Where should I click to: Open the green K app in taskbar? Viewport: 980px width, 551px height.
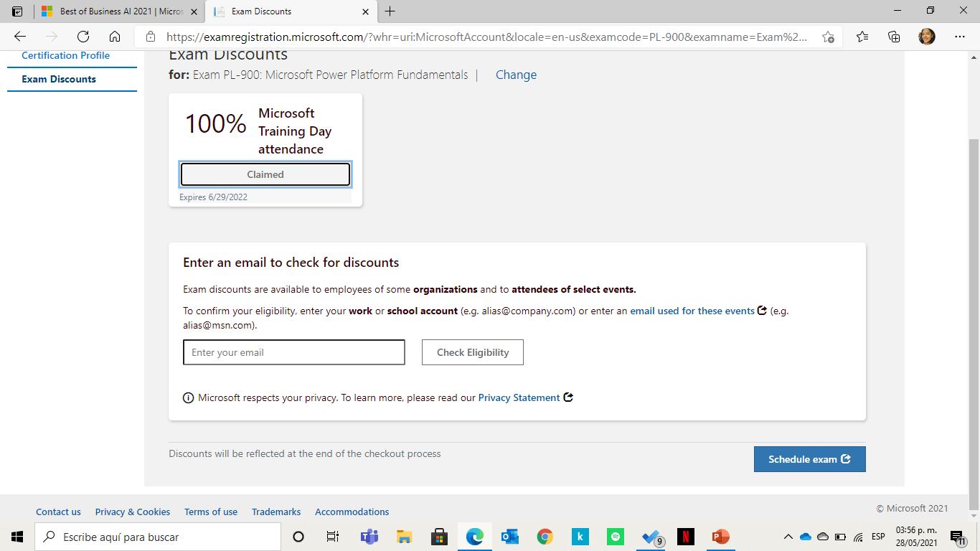[x=580, y=537]
